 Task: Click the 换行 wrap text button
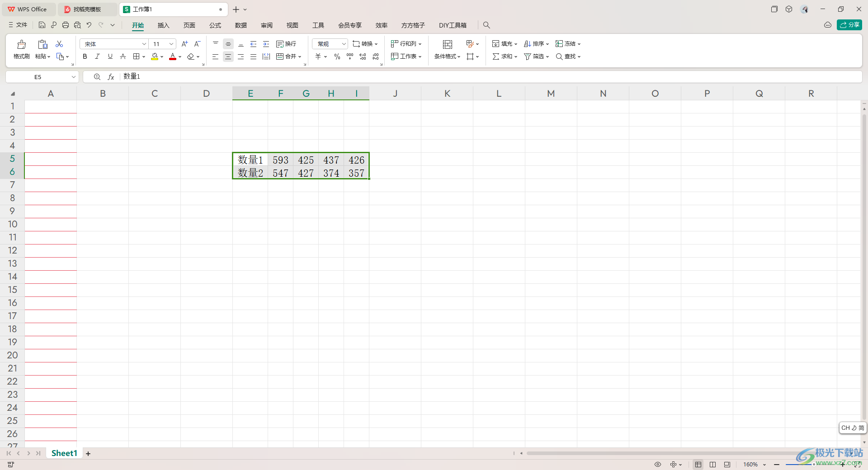286,44
